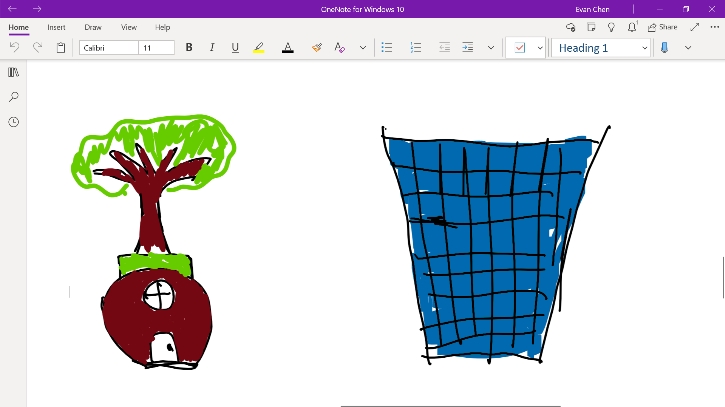Click the Share button
The width and height of the screenshot is (725, 407).
pyautogui.click(x=662, y=27)
